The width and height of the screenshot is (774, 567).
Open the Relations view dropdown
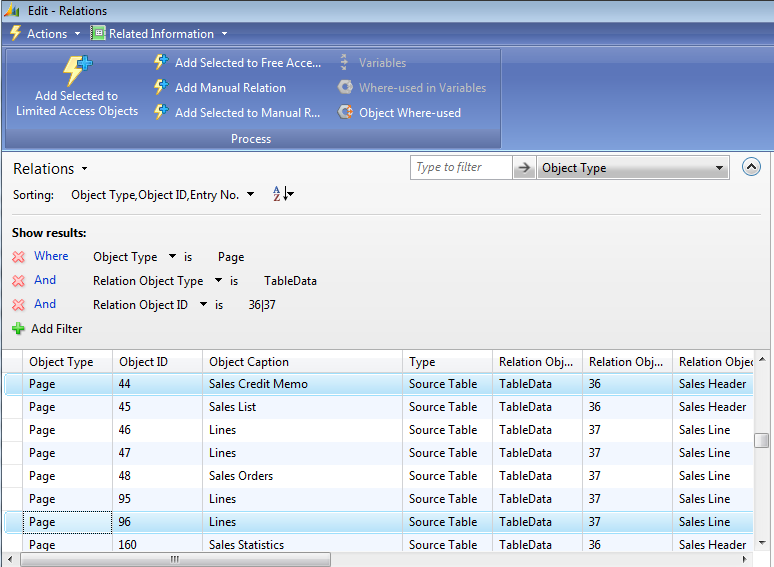click(85, 169)
